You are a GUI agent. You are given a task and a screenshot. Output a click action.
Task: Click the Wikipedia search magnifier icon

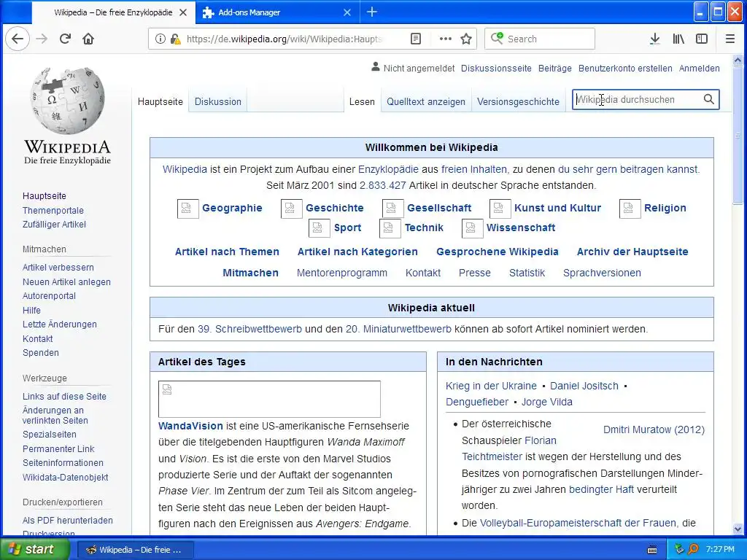pos(709,99)
